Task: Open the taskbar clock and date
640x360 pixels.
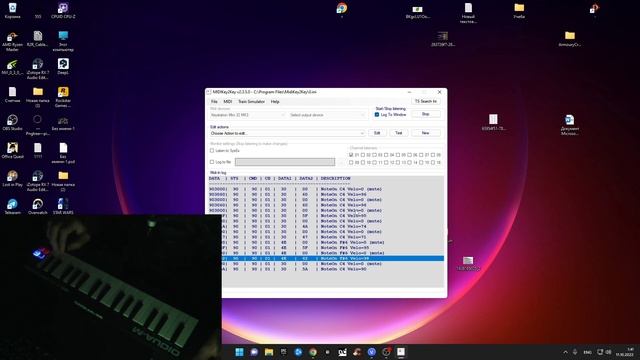Action: [626, 352]
